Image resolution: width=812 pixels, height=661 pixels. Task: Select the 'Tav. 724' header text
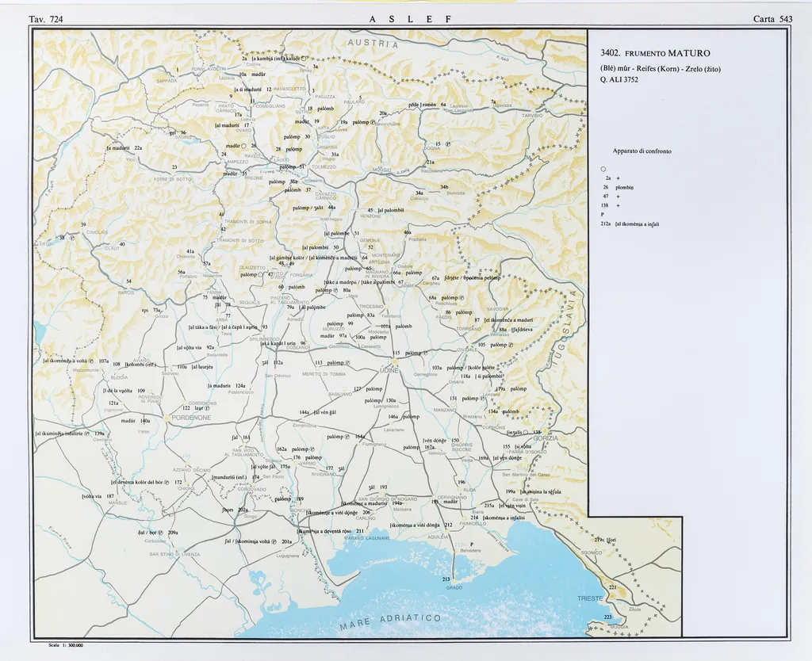(45, 18)
